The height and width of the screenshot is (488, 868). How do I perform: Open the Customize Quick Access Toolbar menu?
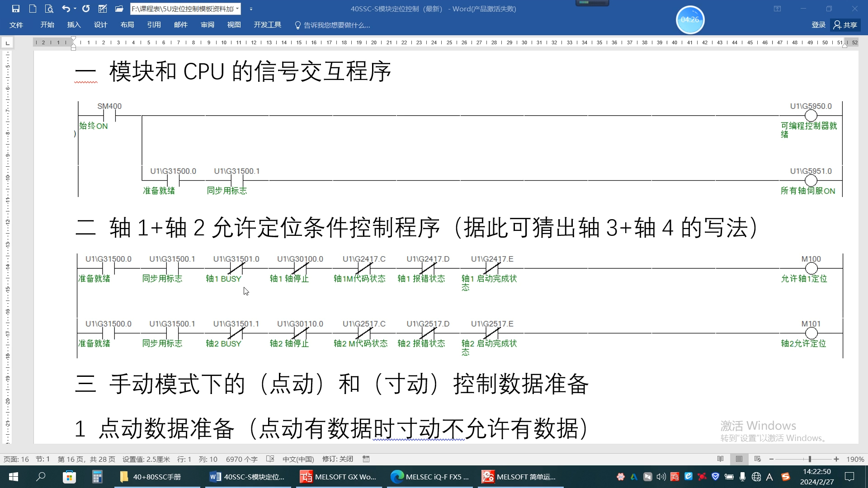pos(251,8)
